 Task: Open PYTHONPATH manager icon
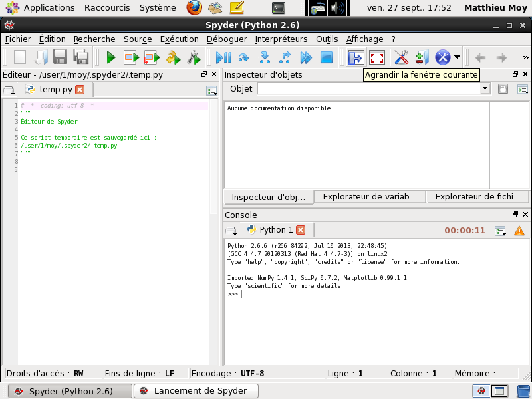[422, 57]
